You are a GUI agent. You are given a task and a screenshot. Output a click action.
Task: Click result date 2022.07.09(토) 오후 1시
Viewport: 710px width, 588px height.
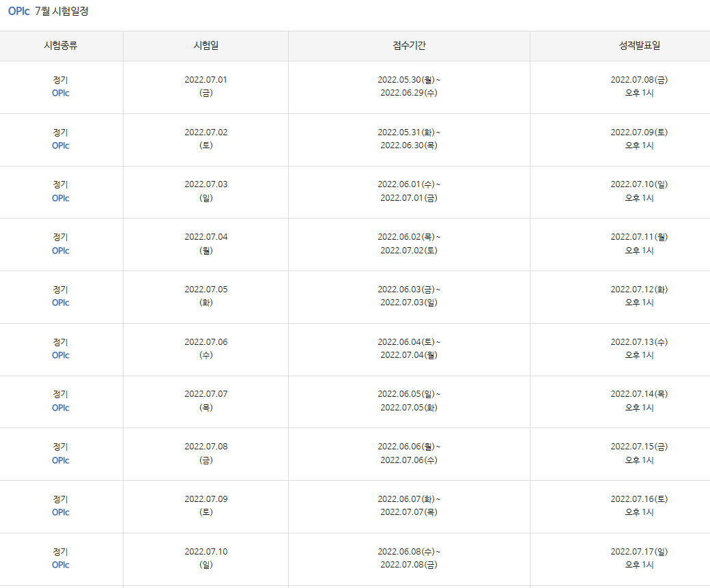(x=640, y=139)
